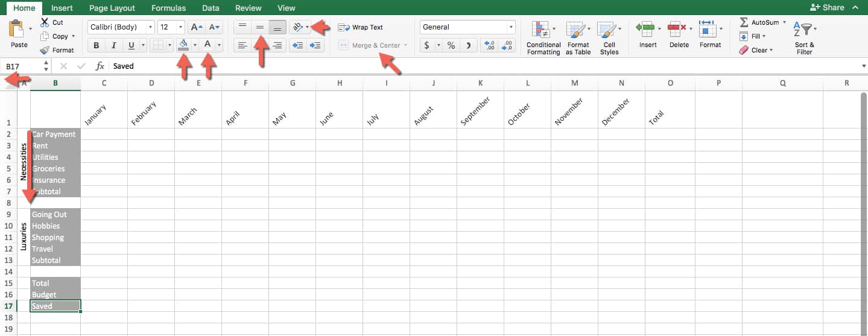The width and height of the screenshot is (868, 336).
Task: Apply currency format with dollar sign icon
Action: click(427, 45)
